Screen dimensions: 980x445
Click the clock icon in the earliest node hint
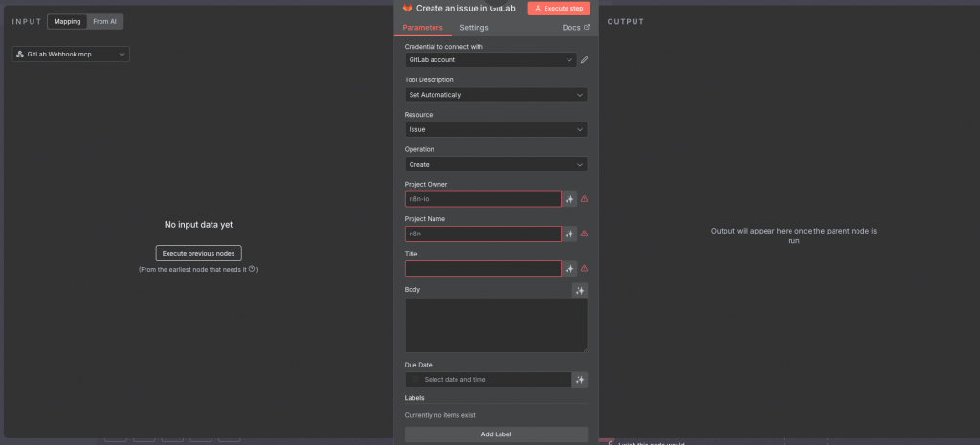tap(252, 269)
